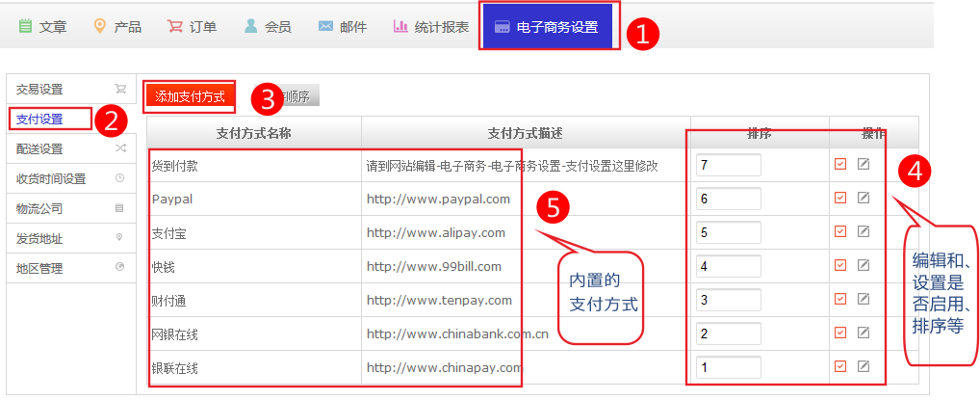The width and height of the screenshot is (980, 400).
Task: Toggle the enable checkbox for 支付宝
Action: (x=840, y=231)
